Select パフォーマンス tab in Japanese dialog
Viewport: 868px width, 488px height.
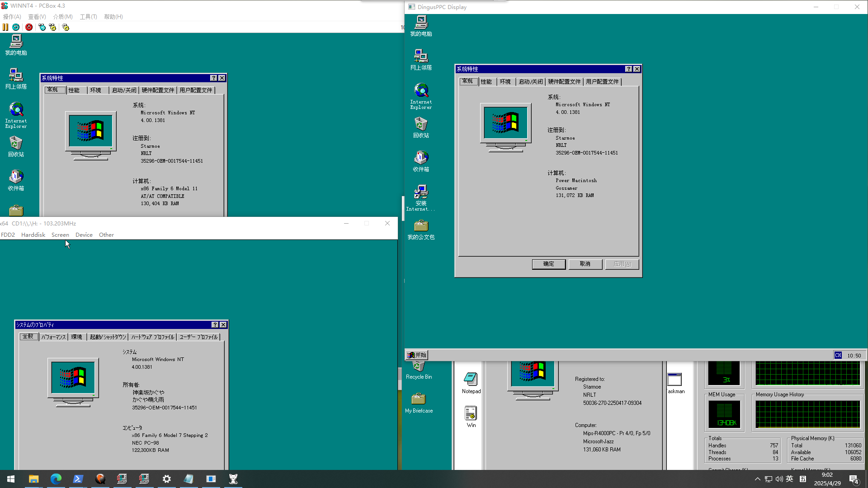tap(53, 337)
